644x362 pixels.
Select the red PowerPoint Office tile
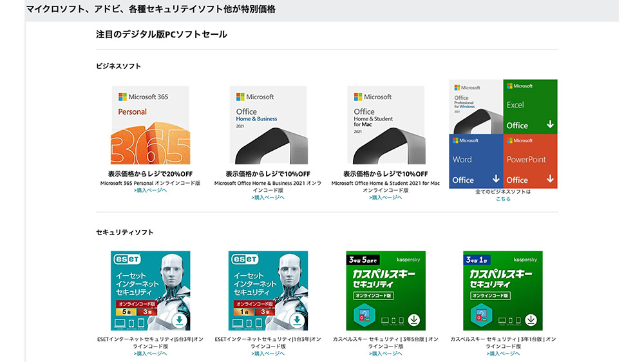tap(530, 162)
